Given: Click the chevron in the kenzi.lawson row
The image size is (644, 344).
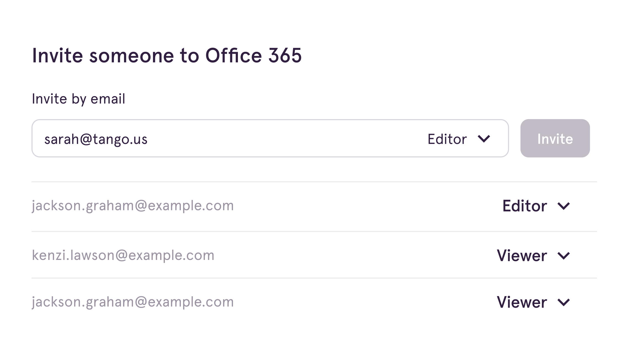Looking at the screenshot, I should pos(563,256).
